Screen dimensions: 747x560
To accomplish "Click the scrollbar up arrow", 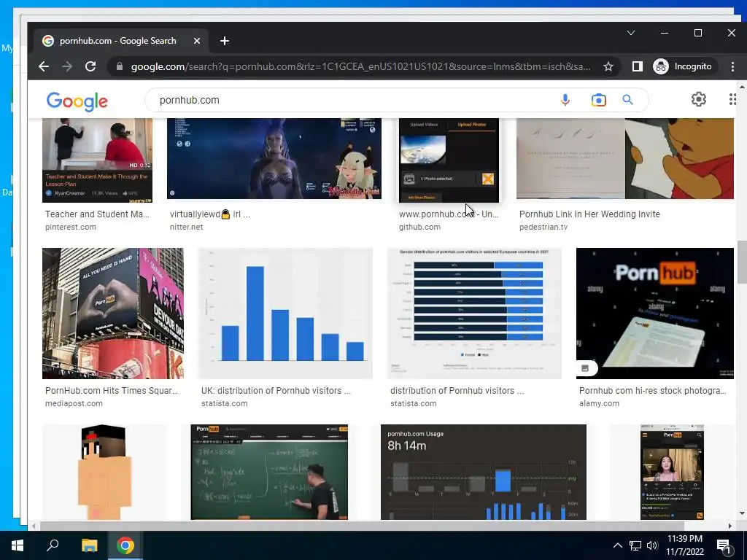I will coord(742,87).
